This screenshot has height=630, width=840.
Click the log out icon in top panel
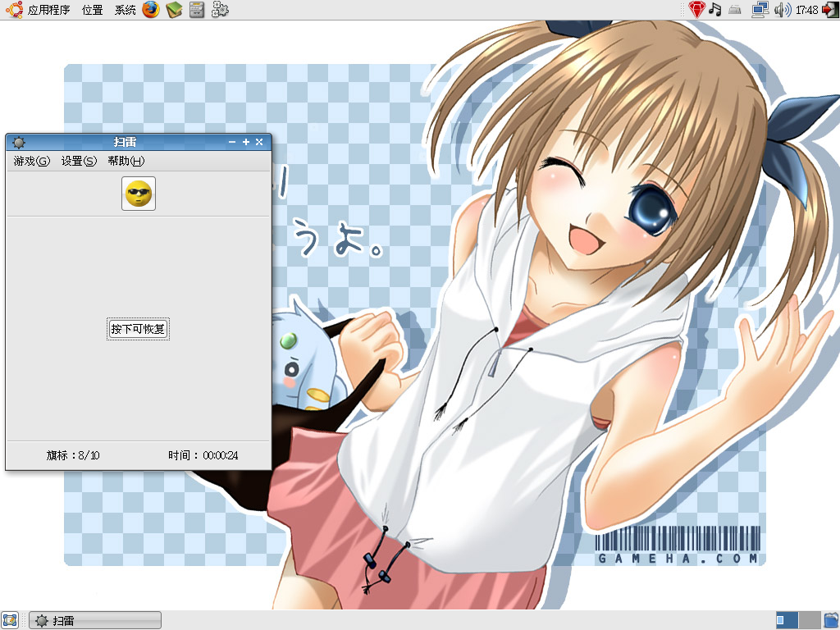click(x=830, y=10)
